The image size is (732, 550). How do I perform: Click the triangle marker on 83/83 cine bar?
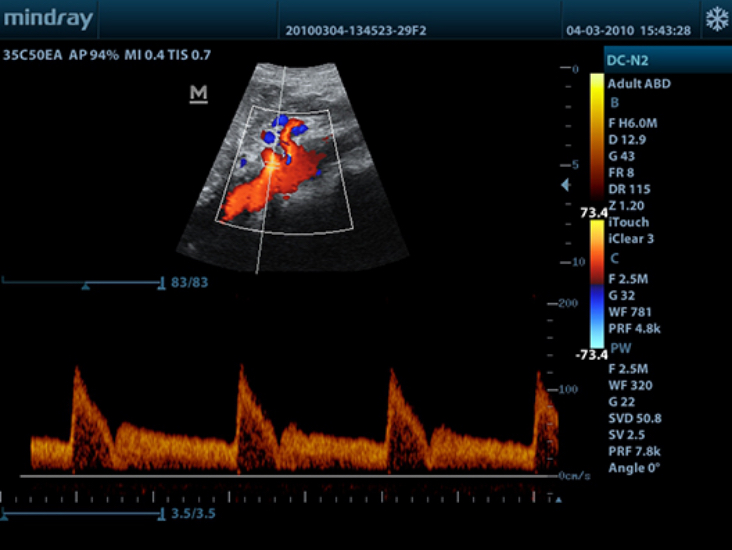pyautogui.click(x=85, y=286)
